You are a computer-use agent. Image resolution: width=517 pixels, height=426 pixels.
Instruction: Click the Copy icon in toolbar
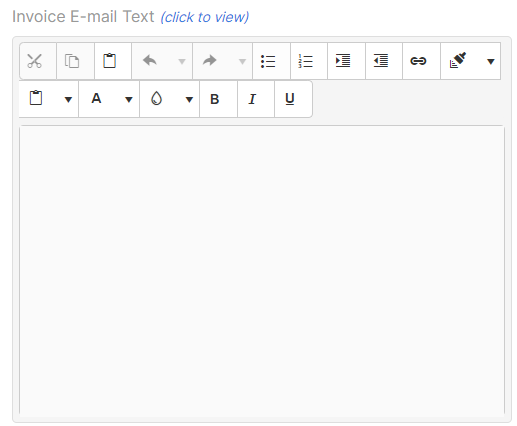(x=72, y=61)
